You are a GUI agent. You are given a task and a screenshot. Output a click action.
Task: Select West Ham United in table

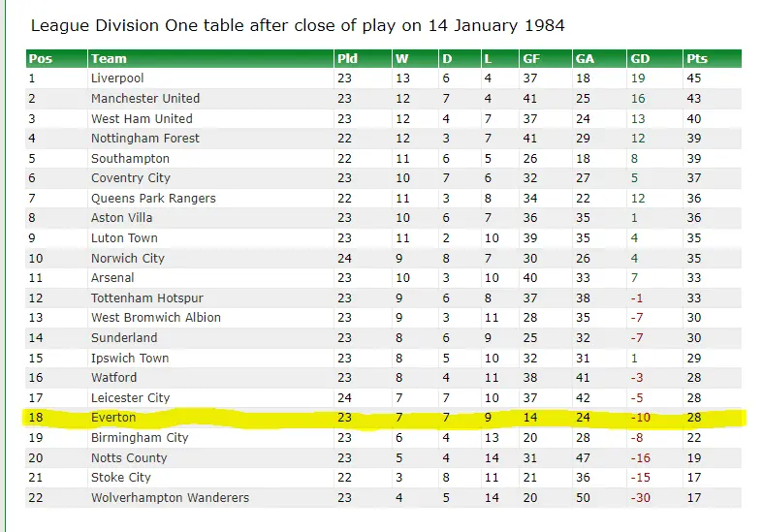click(x=142, y=118)
